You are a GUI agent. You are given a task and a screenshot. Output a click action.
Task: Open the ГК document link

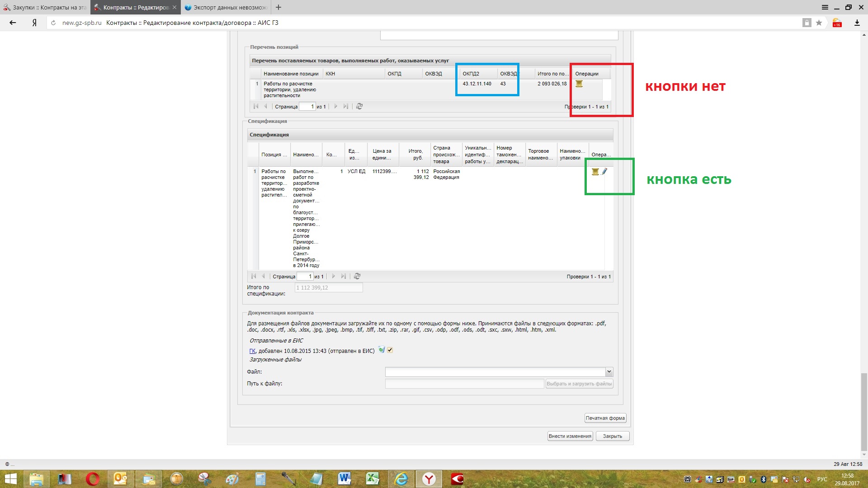click(252, 351)
